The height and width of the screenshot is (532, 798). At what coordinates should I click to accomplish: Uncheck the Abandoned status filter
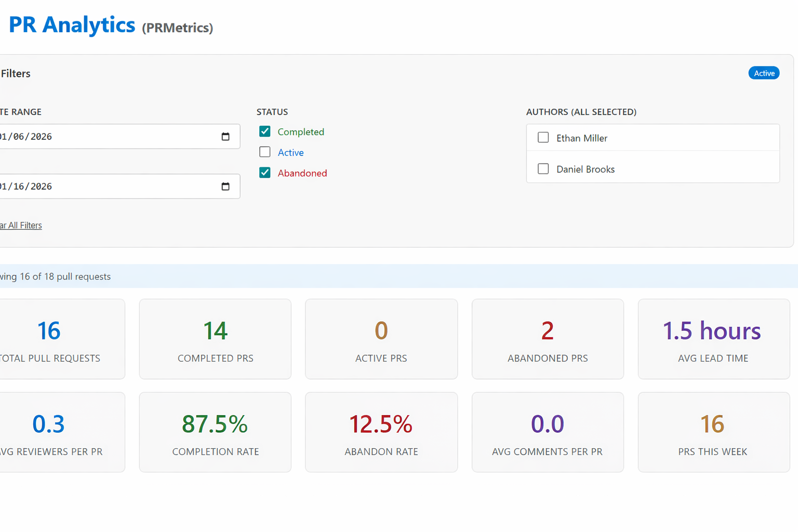[x=265, y=172]
